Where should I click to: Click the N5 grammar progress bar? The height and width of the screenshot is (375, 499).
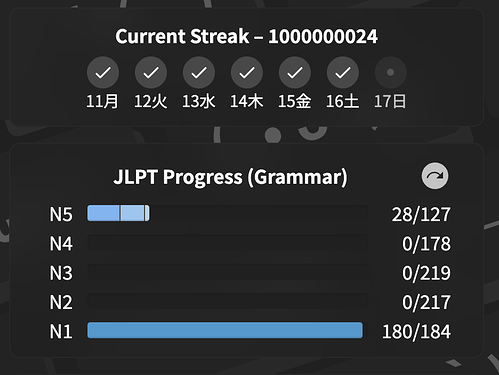(228, 213)
